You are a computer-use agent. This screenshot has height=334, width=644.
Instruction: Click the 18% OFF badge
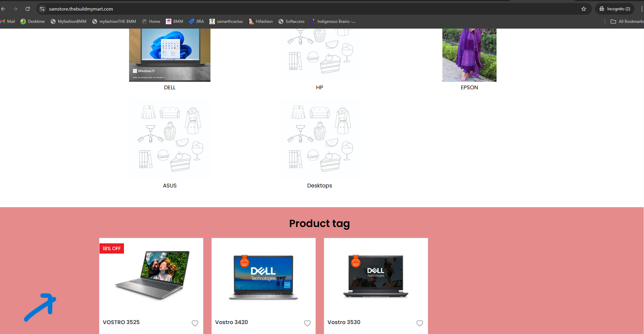click(111, 248)
